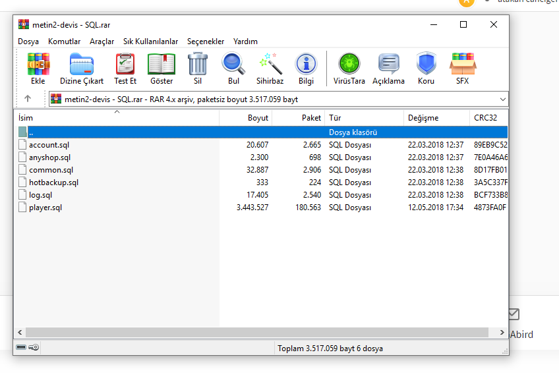This screenshot has width=559, height=392.
Task: Click the horizontal scrollbar right arrow
Action: tap(502, 332)
